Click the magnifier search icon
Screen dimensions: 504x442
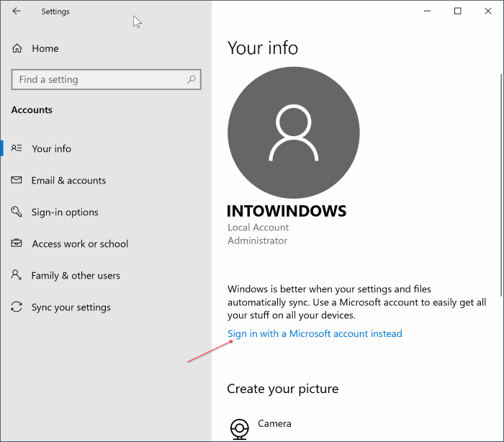point(192,79)
